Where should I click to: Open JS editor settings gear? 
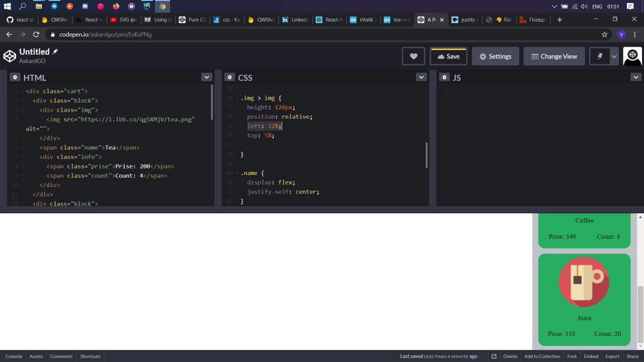(x=444, y=77)
